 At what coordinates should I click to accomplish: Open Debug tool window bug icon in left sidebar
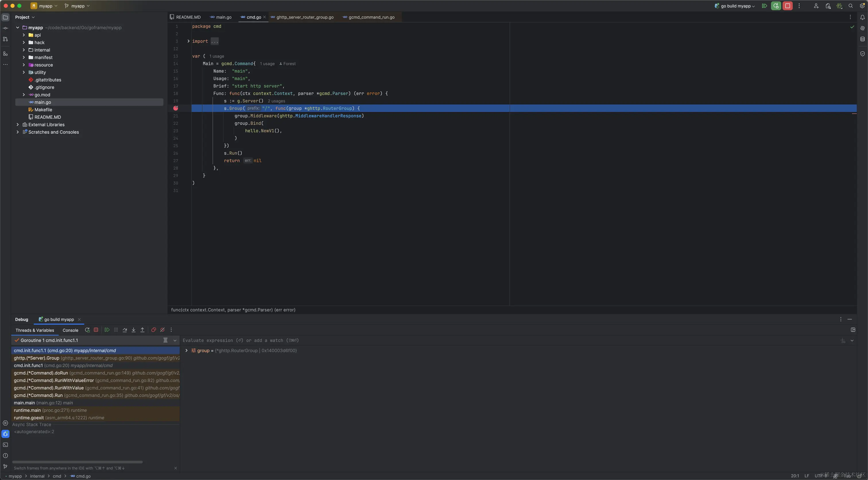coord(5,434)
